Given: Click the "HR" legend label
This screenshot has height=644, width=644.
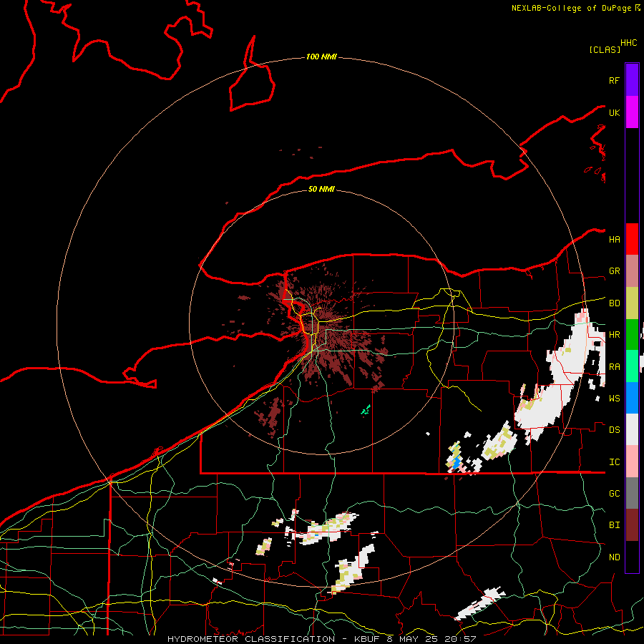Looking at the screenshot, I should click(614, 335).
